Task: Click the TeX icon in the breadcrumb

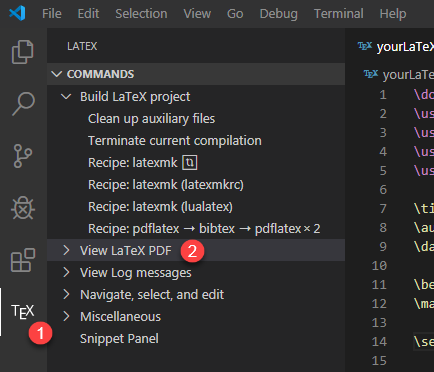Action: coord(371,74)
